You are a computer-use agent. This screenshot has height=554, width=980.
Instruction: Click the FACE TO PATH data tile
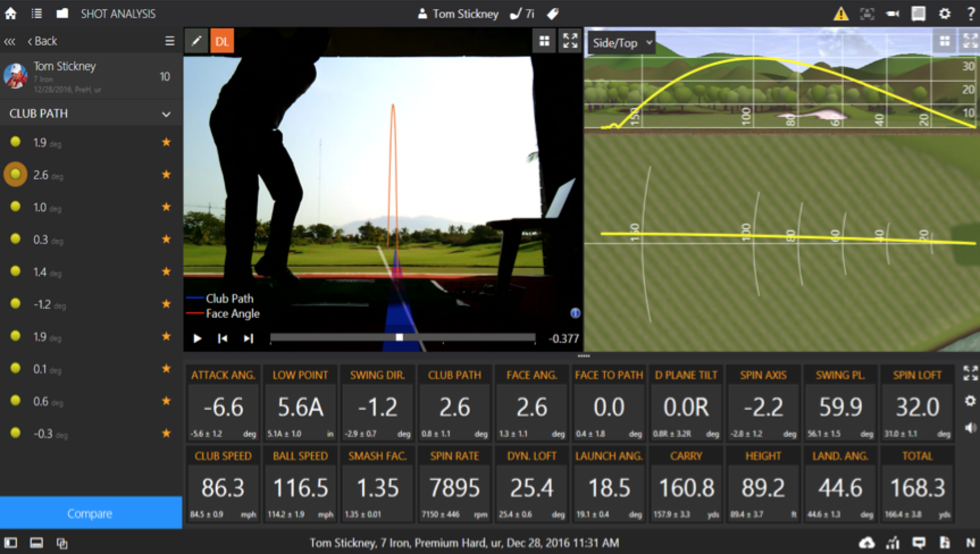[609, 403]
